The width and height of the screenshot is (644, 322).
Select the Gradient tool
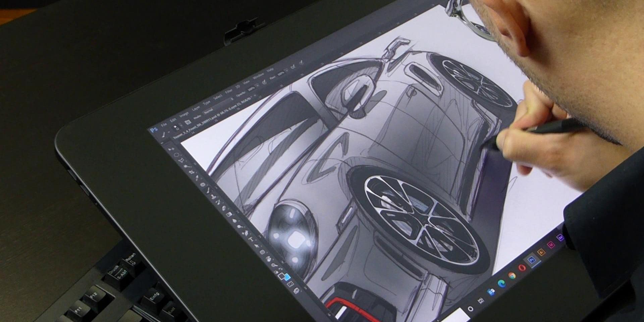point(229,214)
